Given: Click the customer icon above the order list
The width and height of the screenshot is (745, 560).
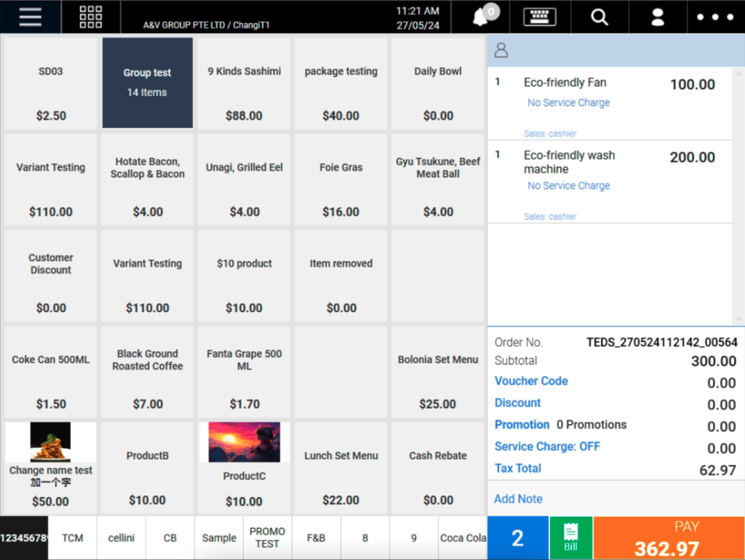Looking at the screenshot, I should (x=500, y=49).
